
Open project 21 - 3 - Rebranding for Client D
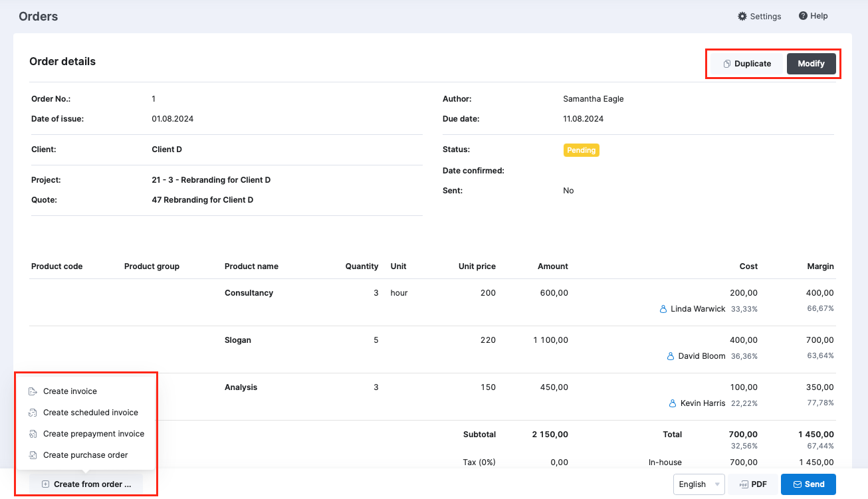pos(211,180)
